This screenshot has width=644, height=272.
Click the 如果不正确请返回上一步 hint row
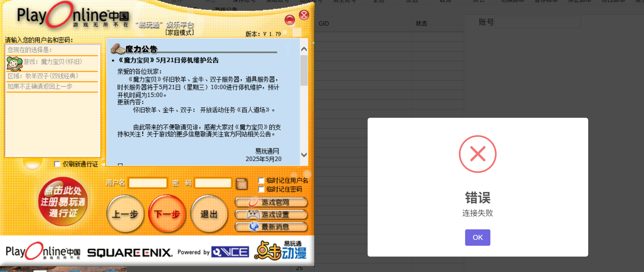53,87
